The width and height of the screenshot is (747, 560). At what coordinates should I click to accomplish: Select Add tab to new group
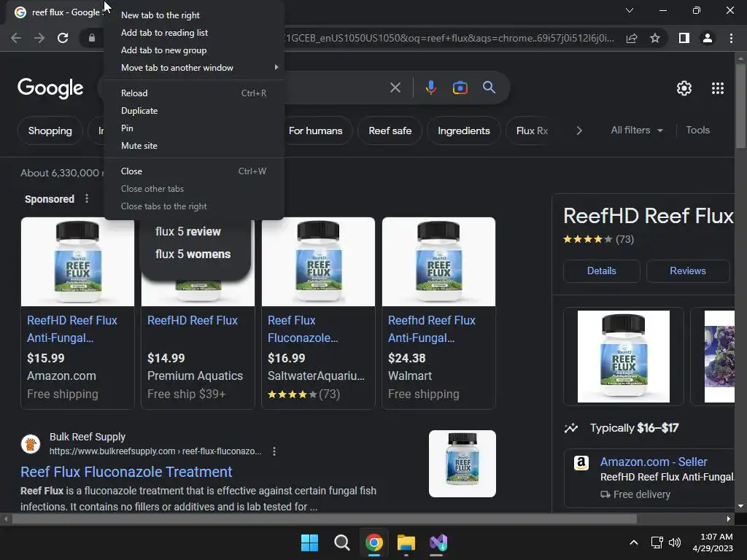click(x=194, y=50)
